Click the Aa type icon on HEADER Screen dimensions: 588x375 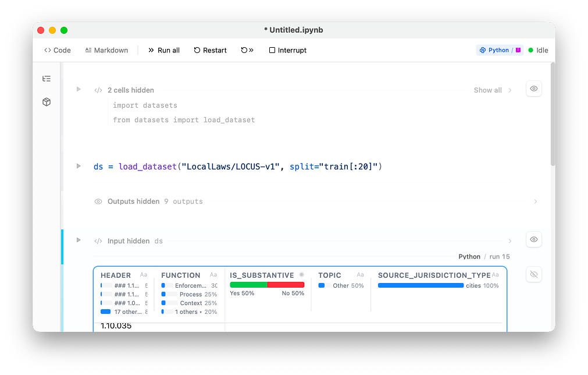pos(144,275)
